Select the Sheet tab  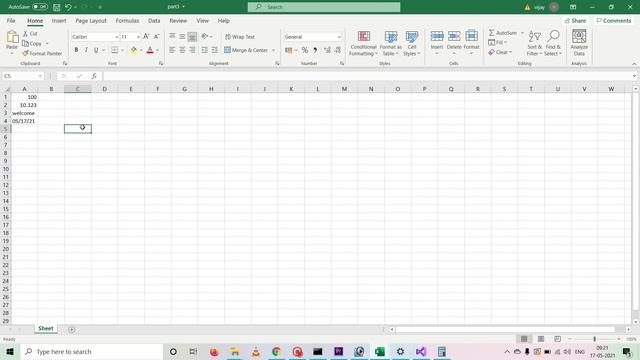(46, 329)
